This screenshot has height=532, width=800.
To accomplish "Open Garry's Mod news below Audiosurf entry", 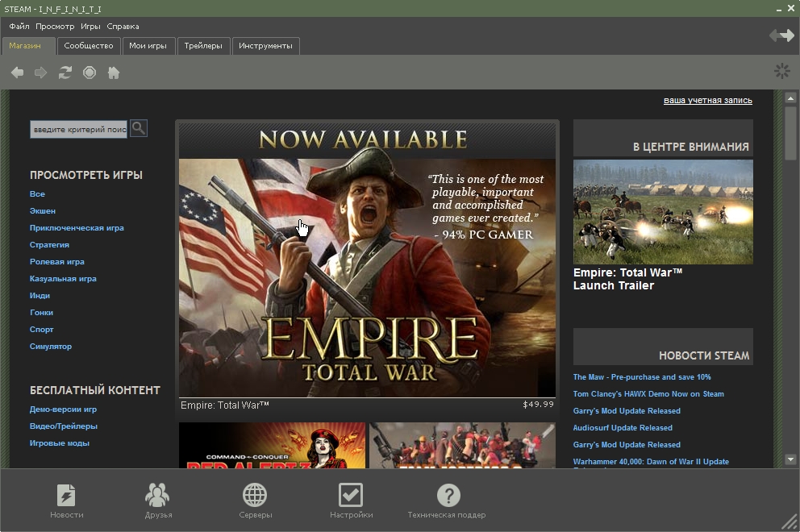I will click(x=627, y=444).
